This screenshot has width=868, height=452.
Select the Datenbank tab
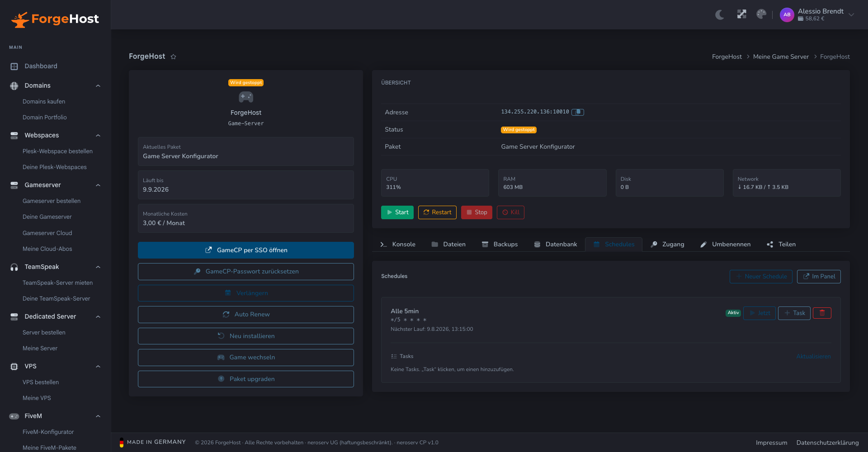[x=556, y=245]
